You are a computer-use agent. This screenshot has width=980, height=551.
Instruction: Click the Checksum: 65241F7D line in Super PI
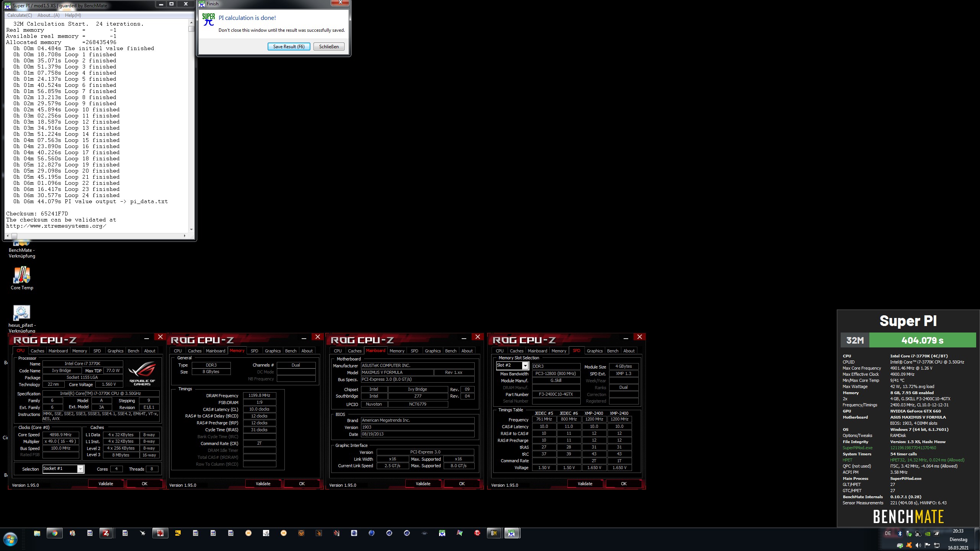pyautogui.click(x=37, y=214)
